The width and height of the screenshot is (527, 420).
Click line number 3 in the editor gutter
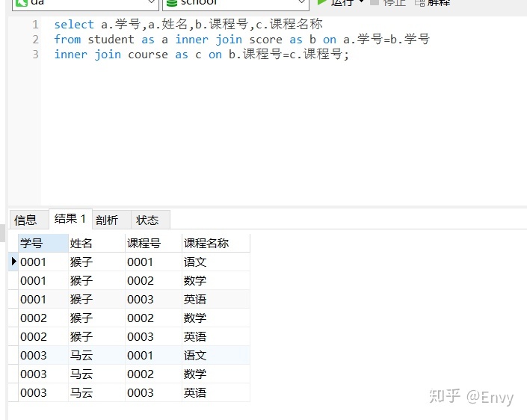pos(35,54)
